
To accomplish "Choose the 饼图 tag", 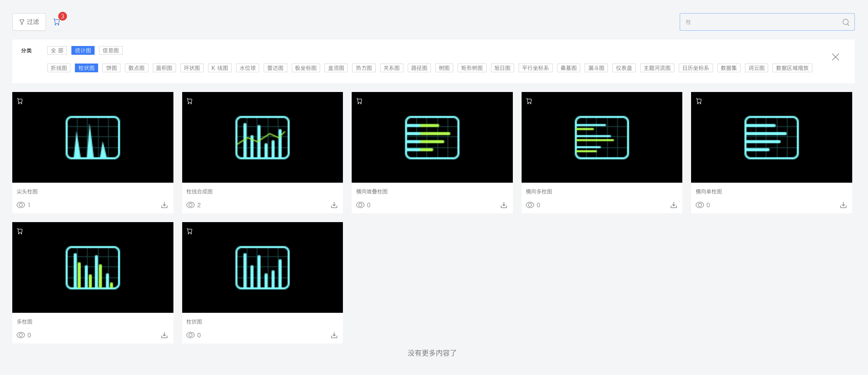I will [111, 68].
